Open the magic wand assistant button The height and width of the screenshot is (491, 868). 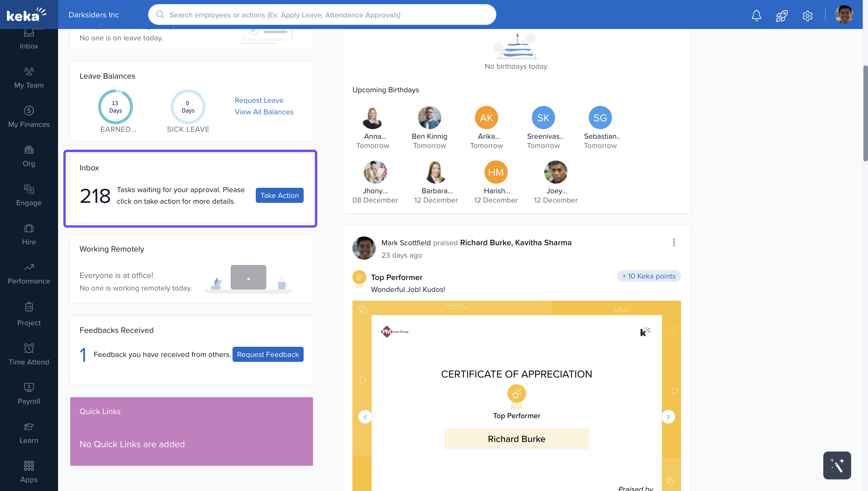[837, 465]
